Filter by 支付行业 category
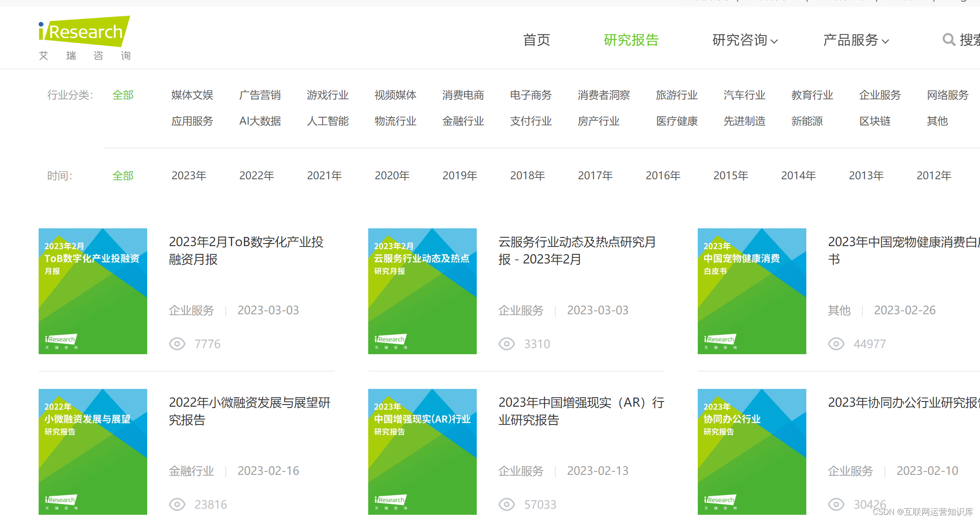980x520 pixels. pos(531,121)
